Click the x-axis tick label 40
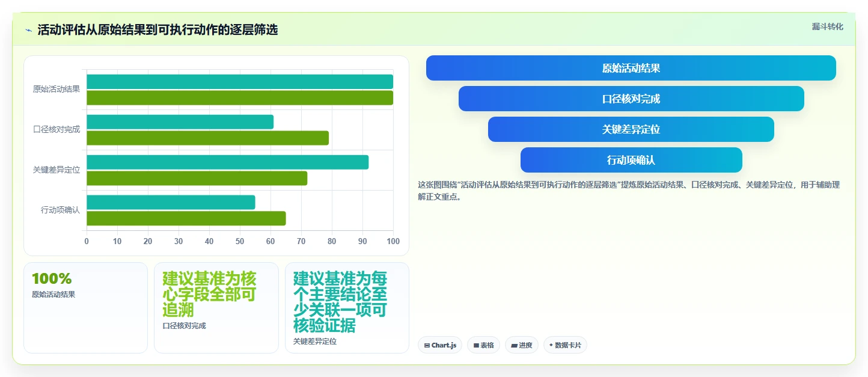This screenshot has width=868, height=377. click(x=209, y=242)
